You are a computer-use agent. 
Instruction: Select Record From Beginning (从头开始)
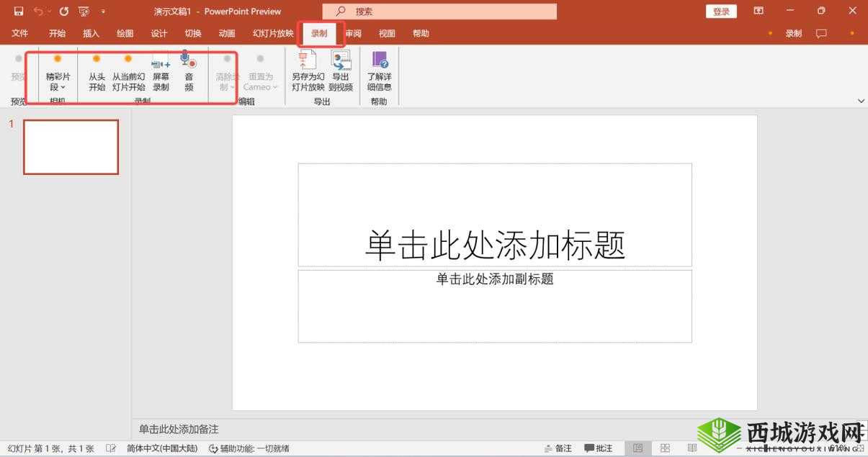pyautogui.click(x=96, y=74)
